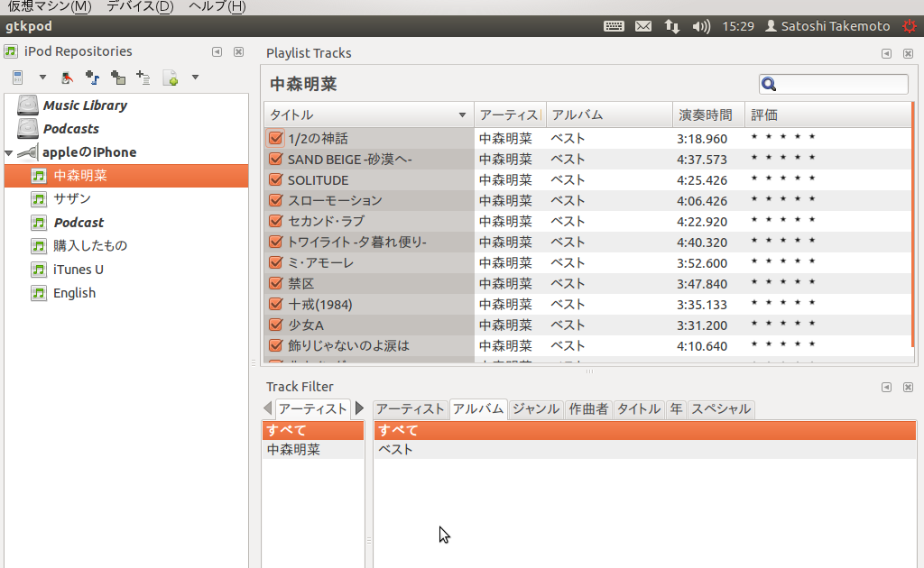Set star rating for 飾りじゃないのよ涙は

pyautogui.click(x=783, y=344)
